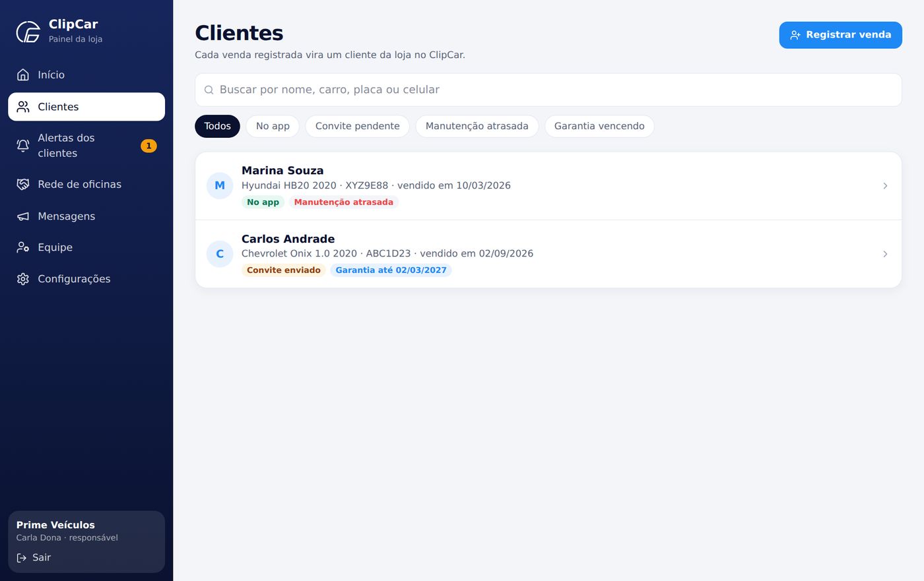Click the Sair logout icon
The image size is (924, 581).
coord(22,558)
